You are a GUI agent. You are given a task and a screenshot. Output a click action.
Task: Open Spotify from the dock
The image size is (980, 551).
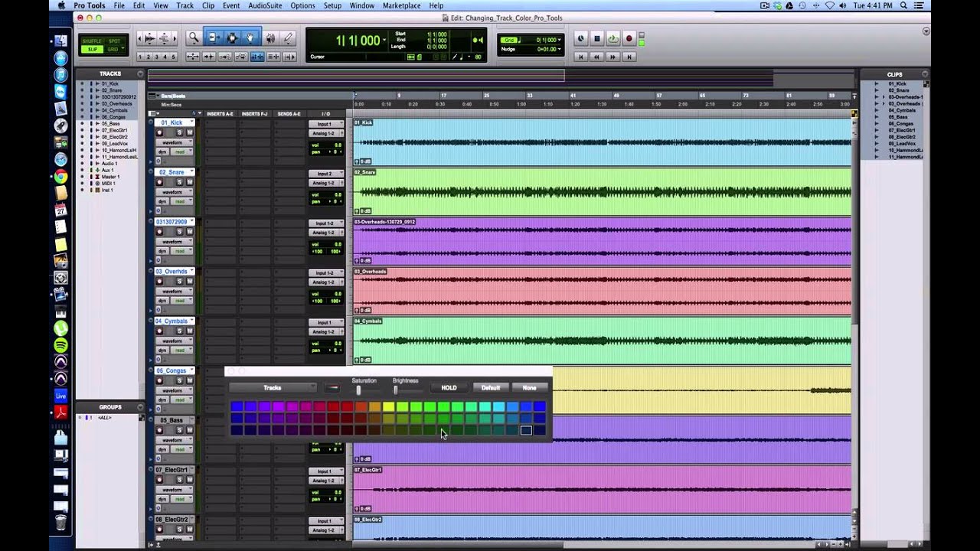point(61,345)
